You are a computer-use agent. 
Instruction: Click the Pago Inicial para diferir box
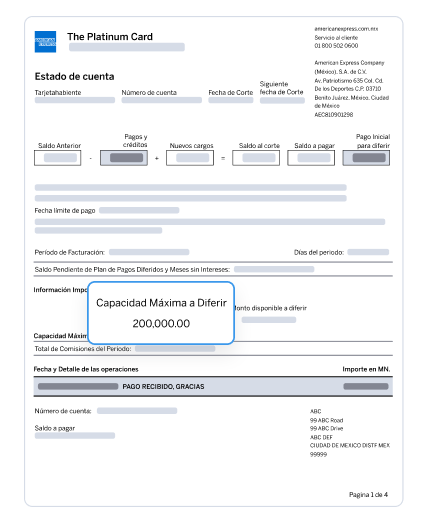tap(366, 158)
